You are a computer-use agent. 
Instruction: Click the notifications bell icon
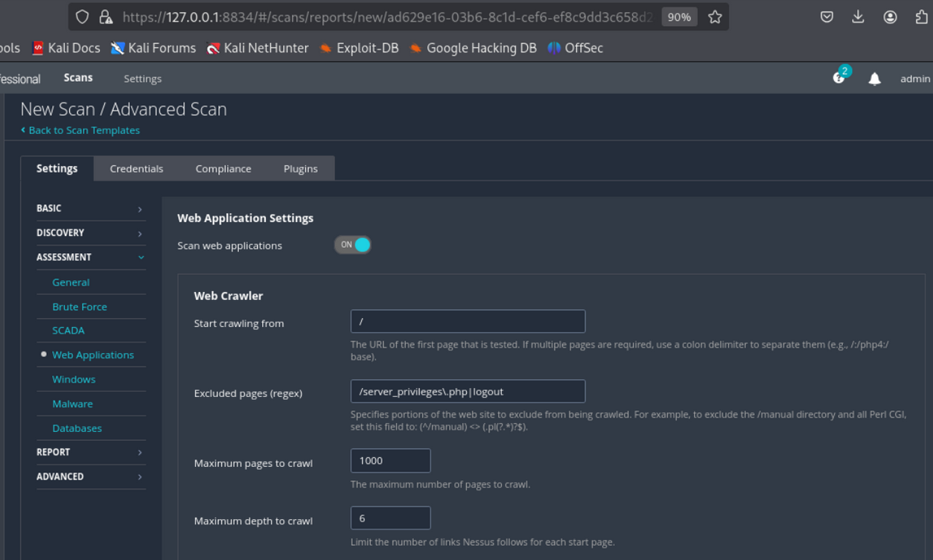875,79
